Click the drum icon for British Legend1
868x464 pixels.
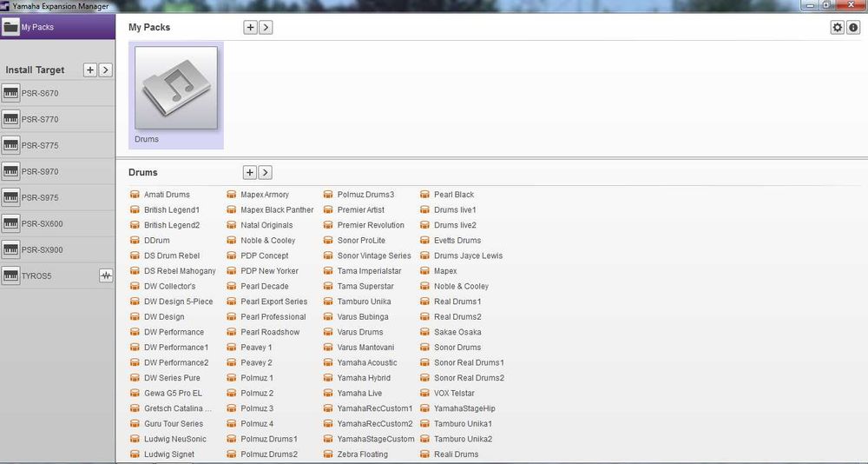(135, 209)
